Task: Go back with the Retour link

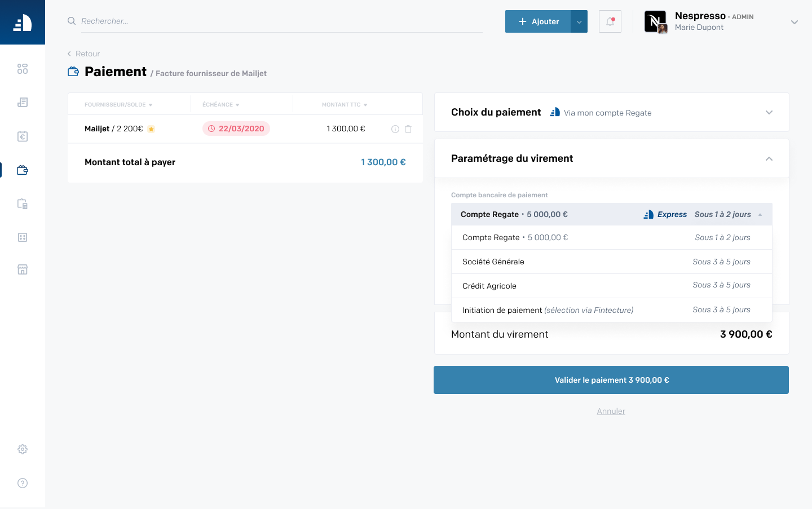Action: click(x=83, y=54)
